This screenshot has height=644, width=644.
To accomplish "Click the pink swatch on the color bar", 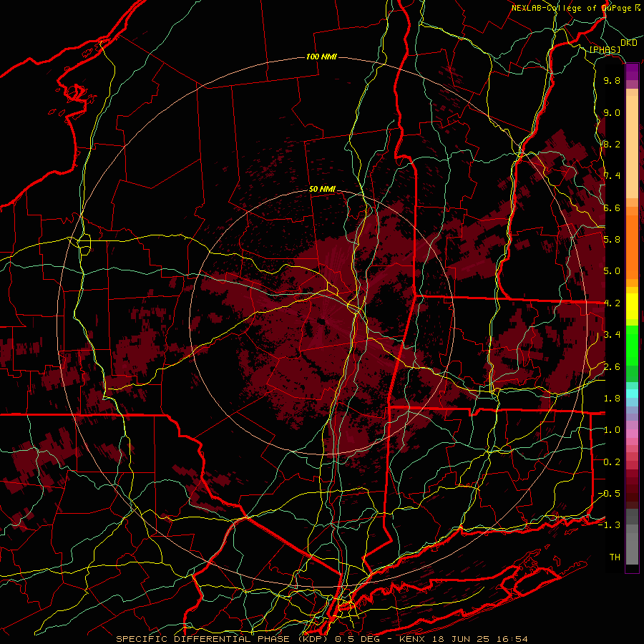I will click(x=632, y=434).
